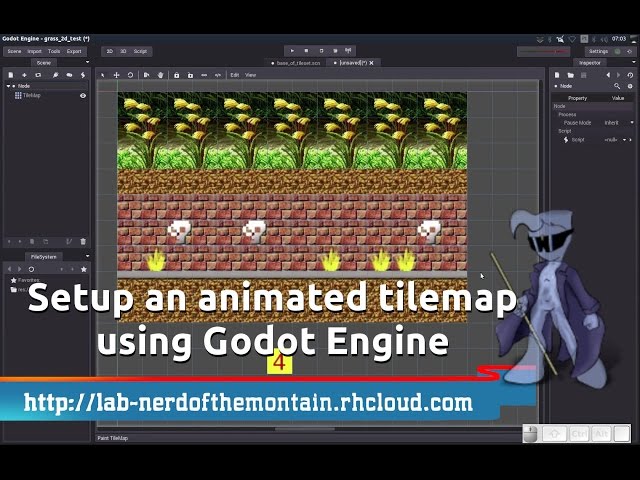Image resolution: width=640 pixels, height=480 pixels.
Task: Close the unsaved scene tab
Action: [371, 63]
